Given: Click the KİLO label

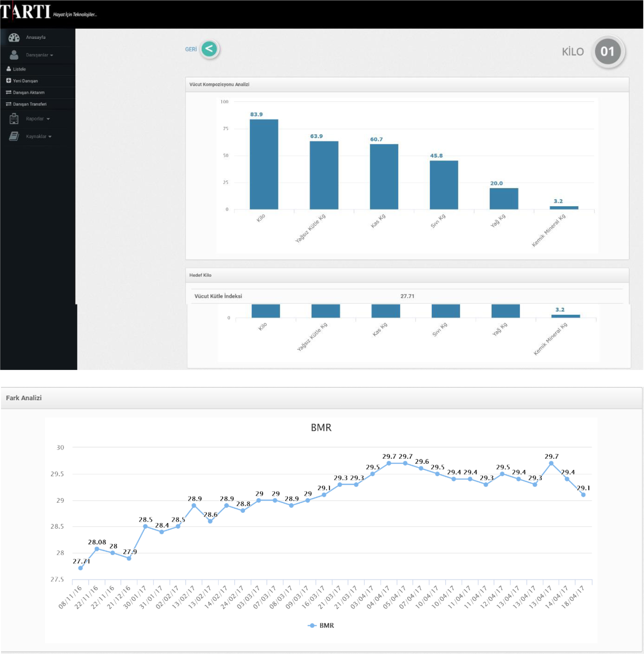Looking at the screenshot, I should [x=573, y=52].
